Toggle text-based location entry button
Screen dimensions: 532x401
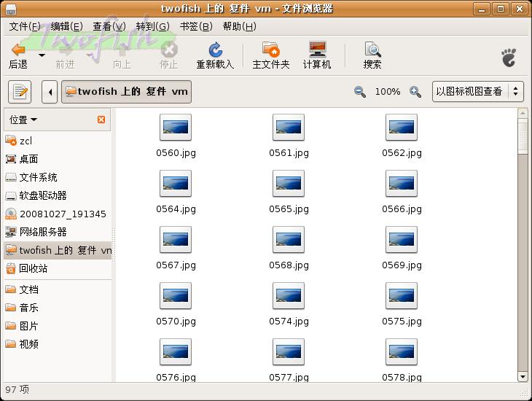click(x=20, y=92)
